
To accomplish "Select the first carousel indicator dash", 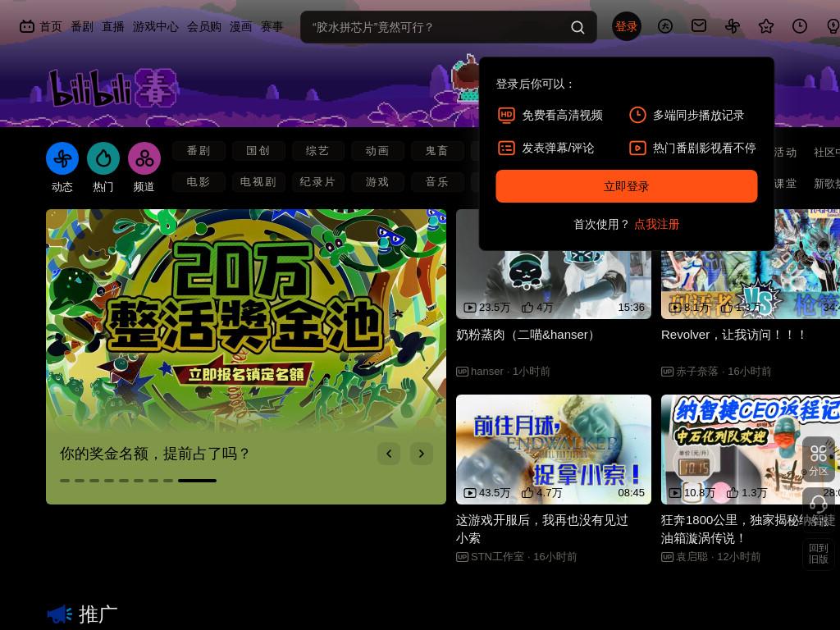I will click(x=65, y=481).
